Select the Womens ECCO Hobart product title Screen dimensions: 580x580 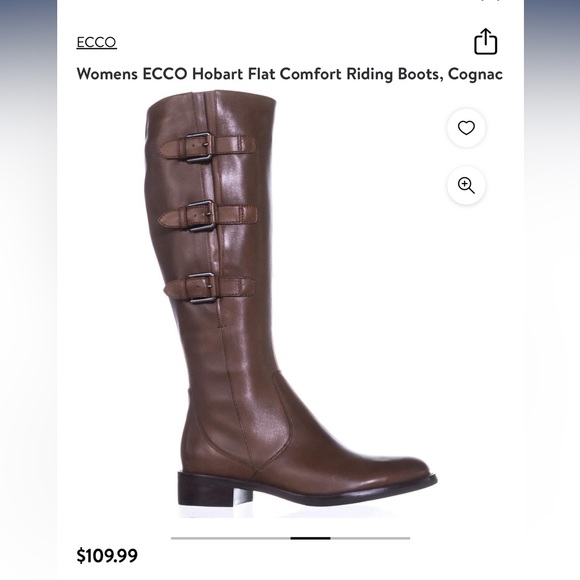(x=290, y=74)
